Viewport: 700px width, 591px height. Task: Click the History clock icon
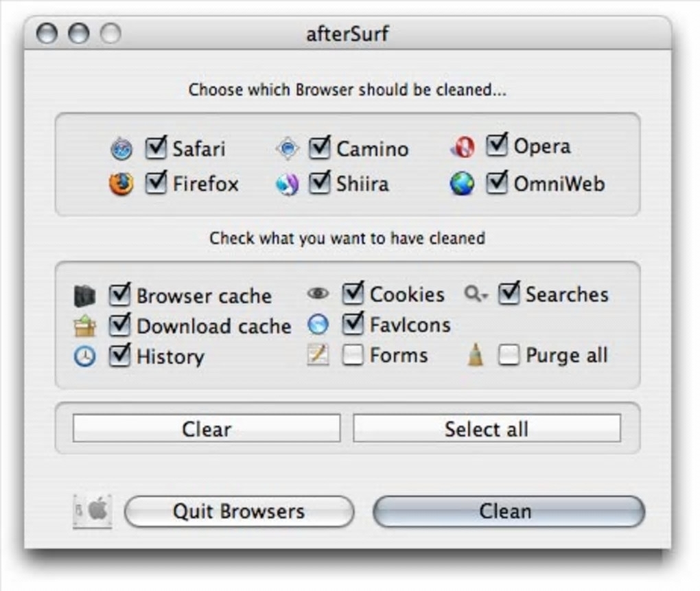[x=85, y=357]
